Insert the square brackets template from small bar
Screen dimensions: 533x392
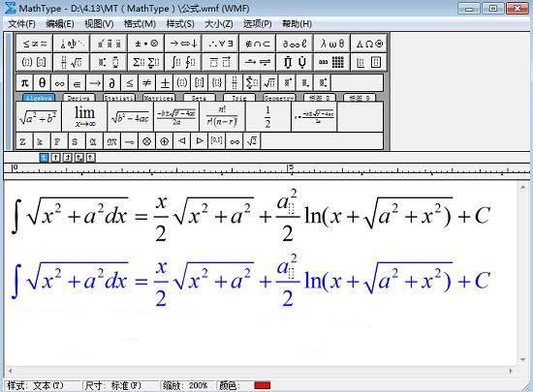pos(200,83)
